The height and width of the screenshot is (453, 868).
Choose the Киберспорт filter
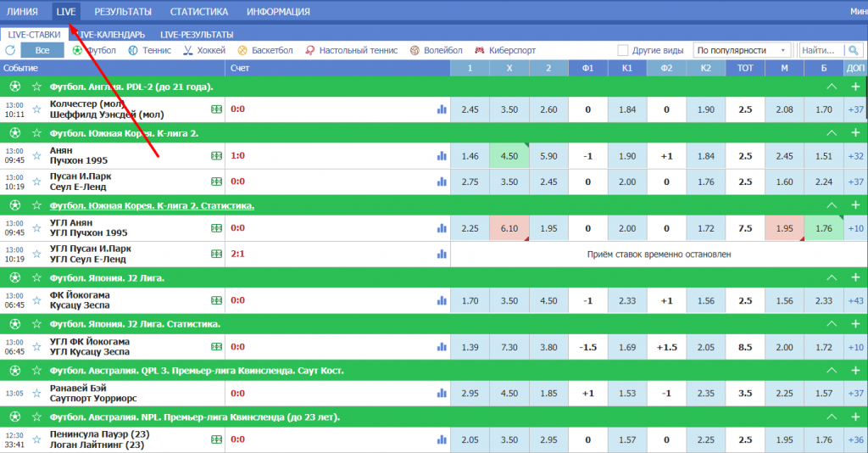tap(481, 51)
